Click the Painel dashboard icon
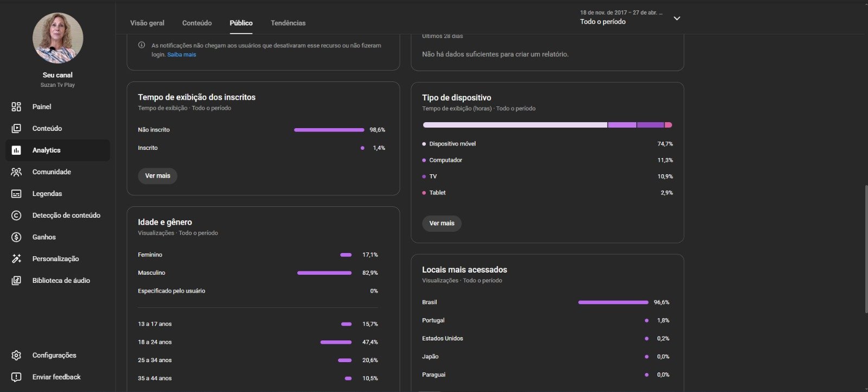868x392 pixels. coord(16,107)
